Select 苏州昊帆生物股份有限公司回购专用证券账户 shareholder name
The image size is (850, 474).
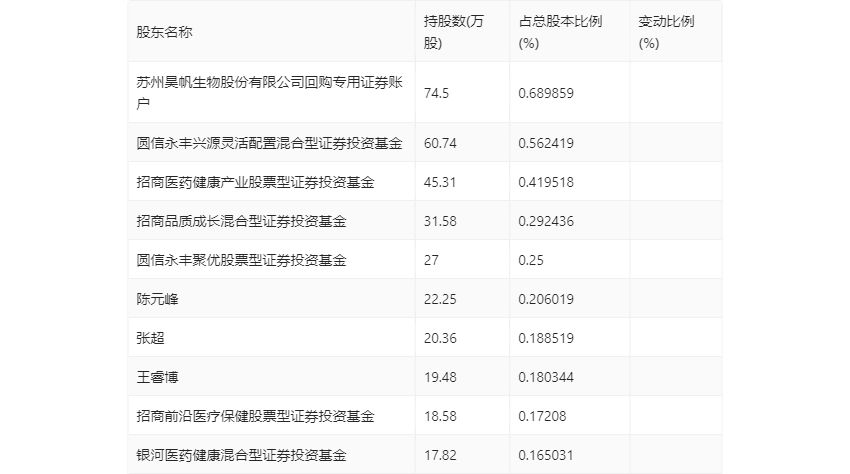coord(269,93)
